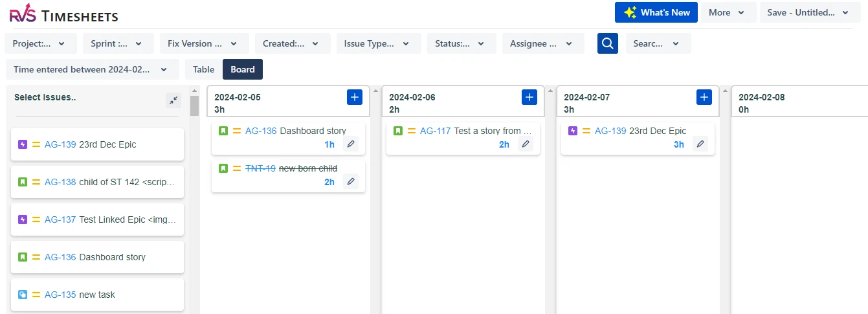Click plus icon on 2024-02-07 column

click(x=704, y=97)
